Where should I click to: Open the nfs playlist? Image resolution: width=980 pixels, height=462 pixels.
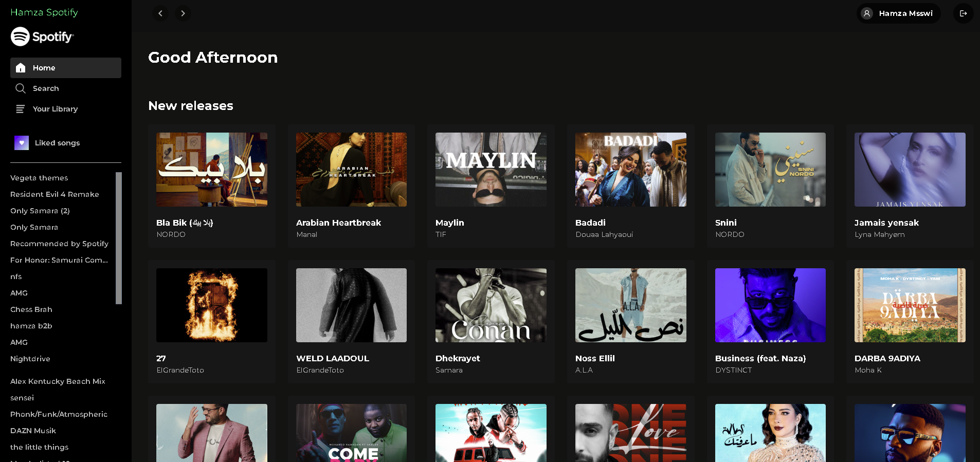point(16,276)
